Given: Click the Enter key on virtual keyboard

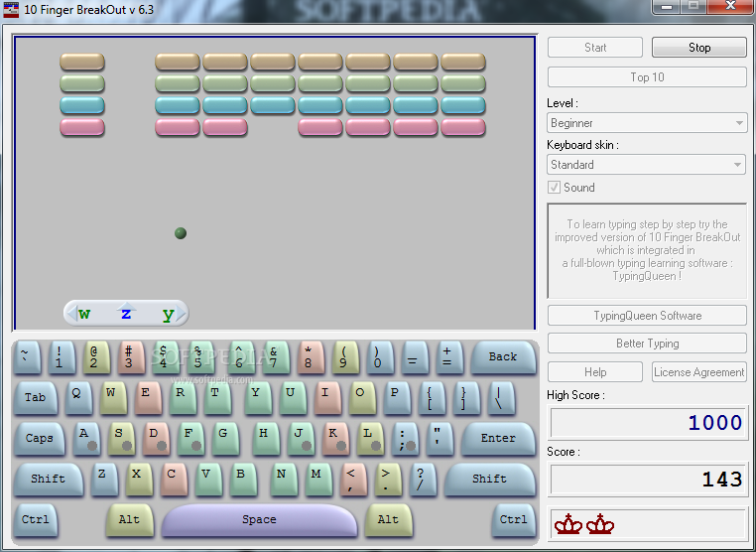Looking at the screenshot, I should coord(498,438).
